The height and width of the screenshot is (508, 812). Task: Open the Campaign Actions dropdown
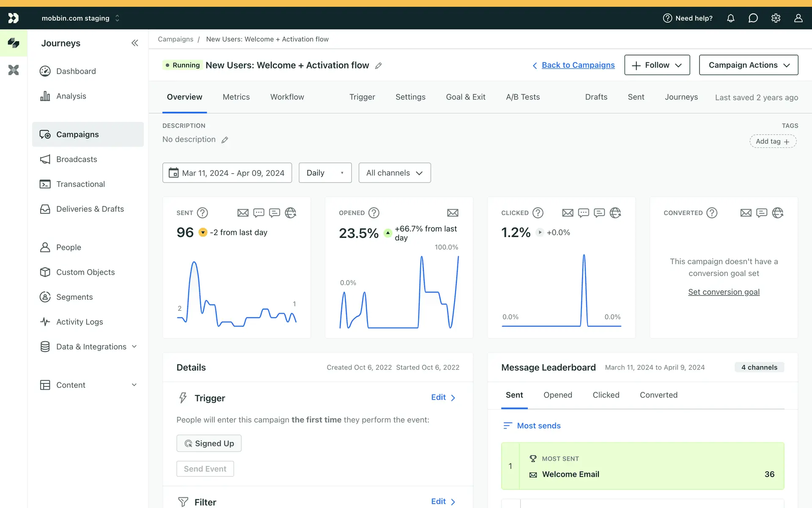coord(748,65)
